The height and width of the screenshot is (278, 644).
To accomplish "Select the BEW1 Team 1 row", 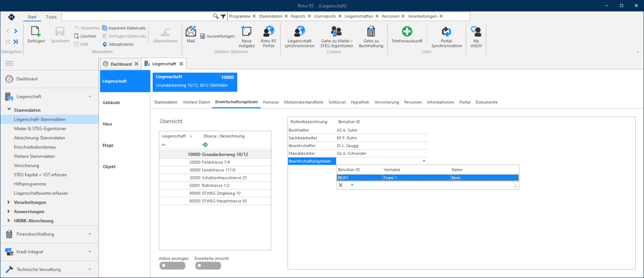I will click(427, 177).
